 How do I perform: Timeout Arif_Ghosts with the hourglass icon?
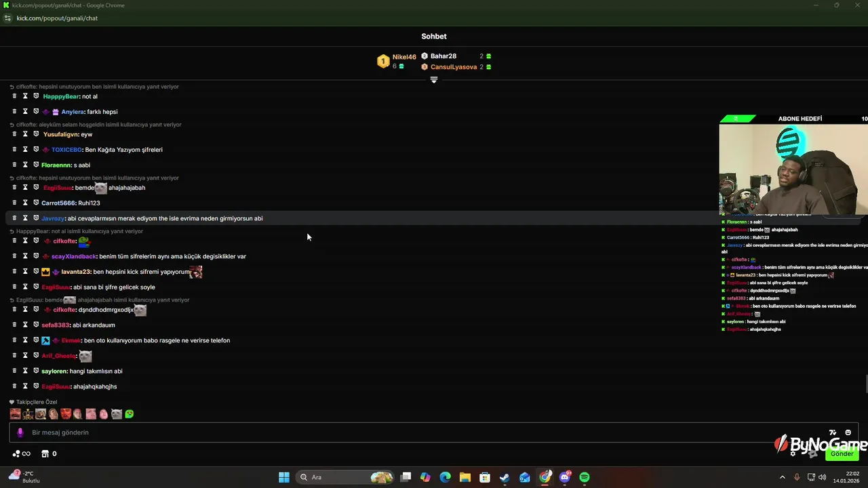[x=25, y=355]
